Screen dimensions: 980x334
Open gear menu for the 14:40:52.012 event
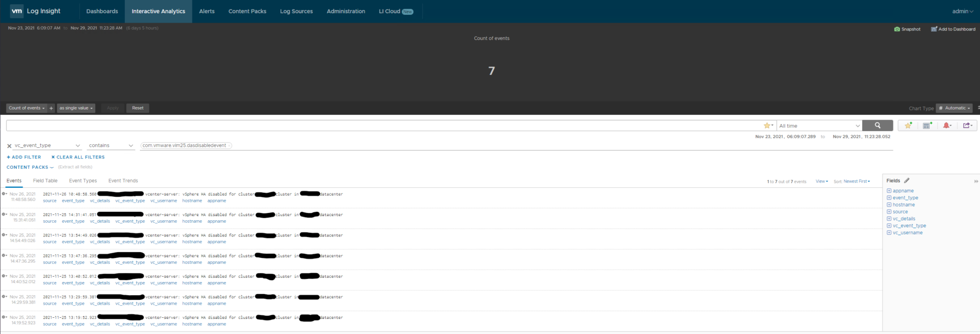pos(4,276)
